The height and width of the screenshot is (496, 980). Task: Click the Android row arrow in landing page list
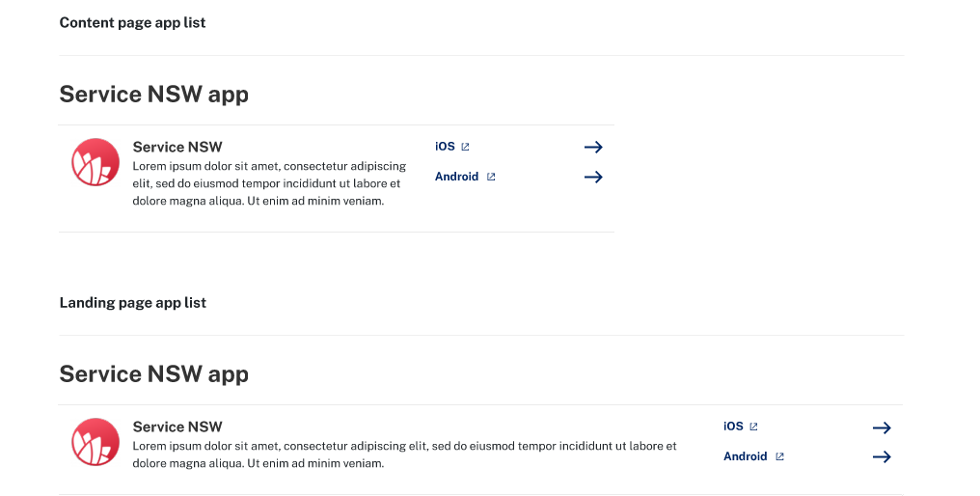pos(882,456)
